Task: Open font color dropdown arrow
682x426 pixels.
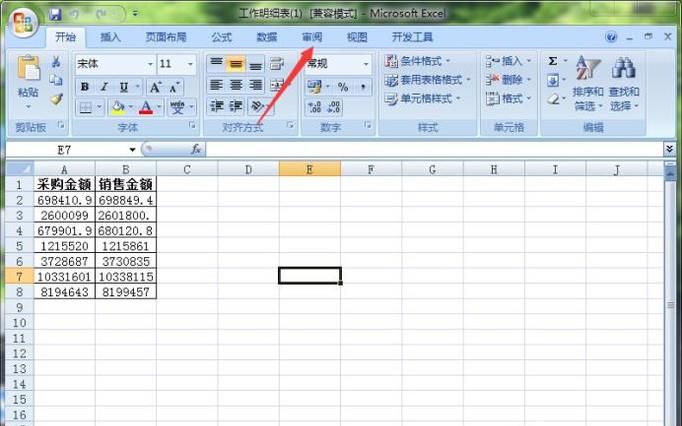Action: pos(159,107)
